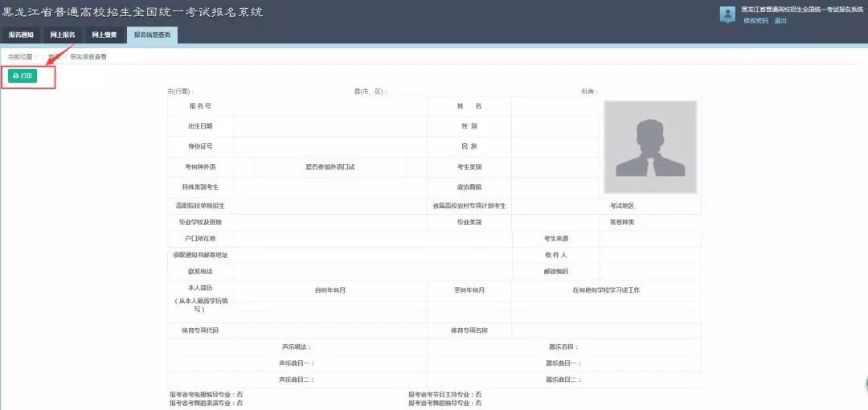Click 退出 to log out
Viewport: 868px width, 410px height.
(780, 21)
